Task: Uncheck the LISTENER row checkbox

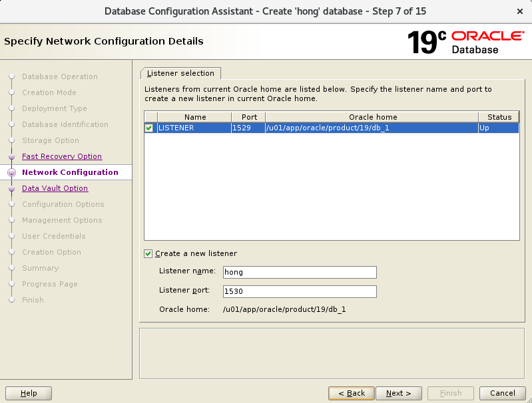Action: 148,128
